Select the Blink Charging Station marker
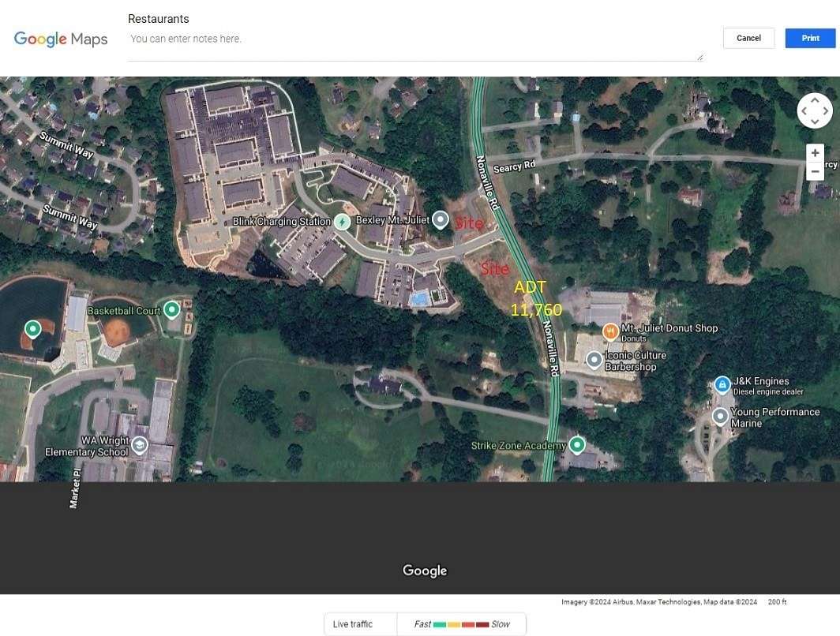840x636 pixels. [x=342, y=222]
